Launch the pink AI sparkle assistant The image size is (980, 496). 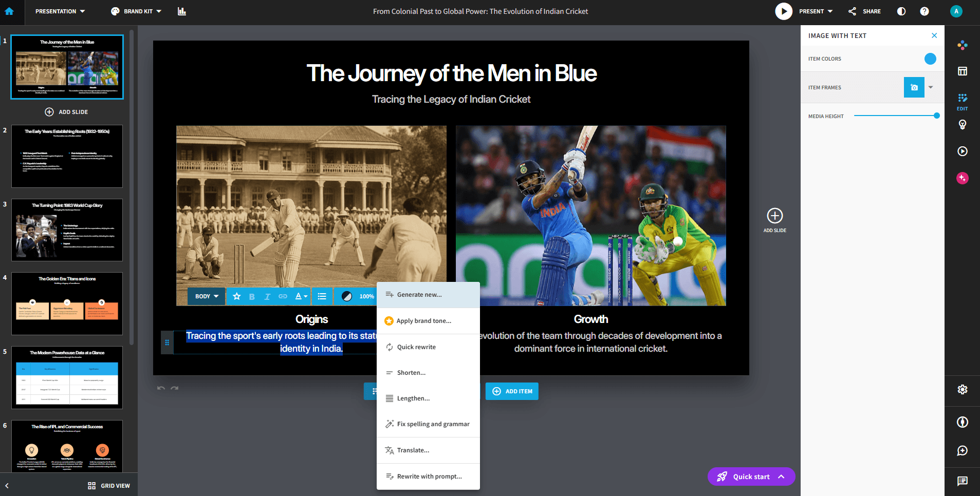[963, 178]
